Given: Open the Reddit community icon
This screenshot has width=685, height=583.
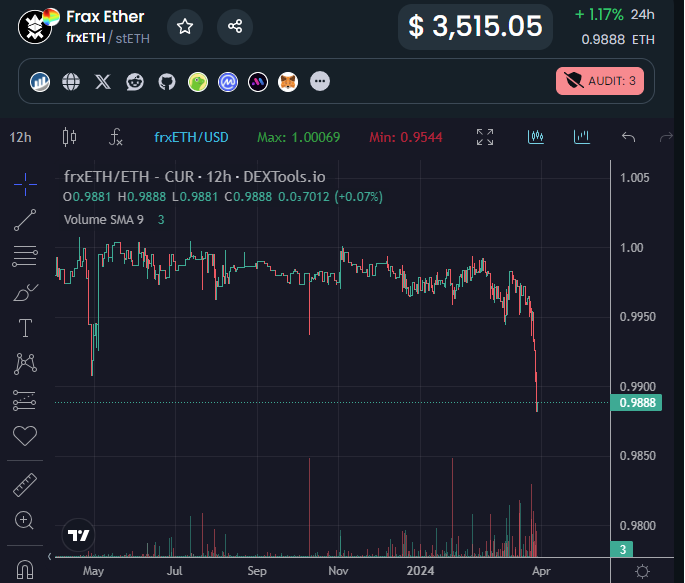Looking at the screenshot, I should [x=135, y=82].
